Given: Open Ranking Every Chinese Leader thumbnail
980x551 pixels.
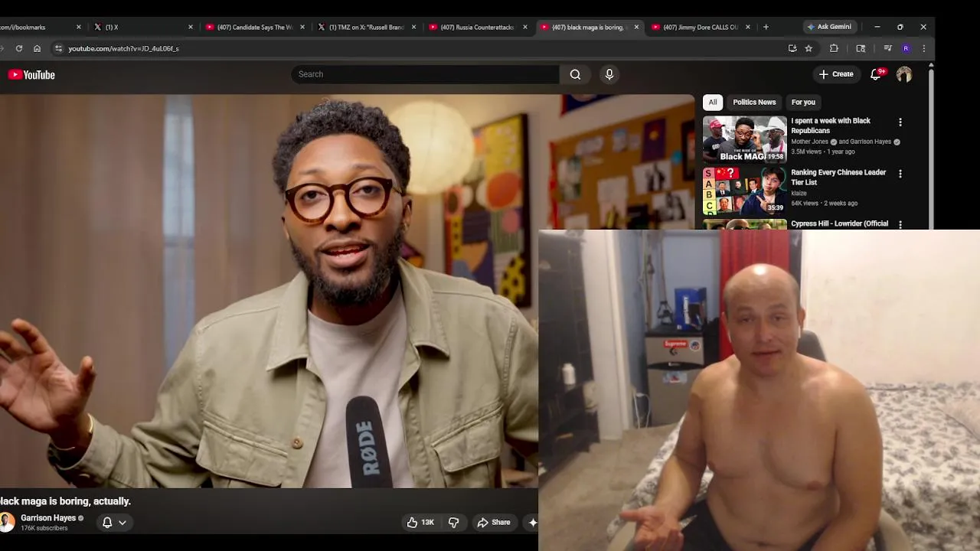Looking at the screenshot, I should (745, 191).
